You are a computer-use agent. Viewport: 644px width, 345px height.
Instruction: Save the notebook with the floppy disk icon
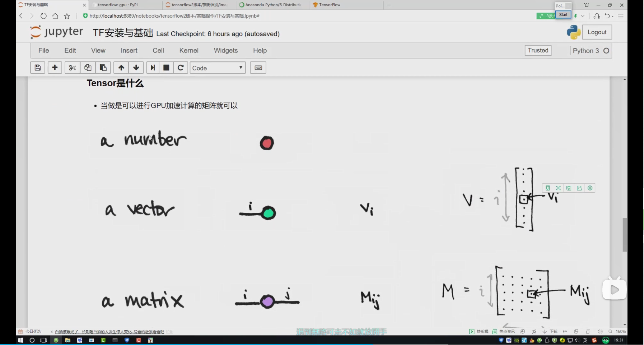[x=38, y=68]
